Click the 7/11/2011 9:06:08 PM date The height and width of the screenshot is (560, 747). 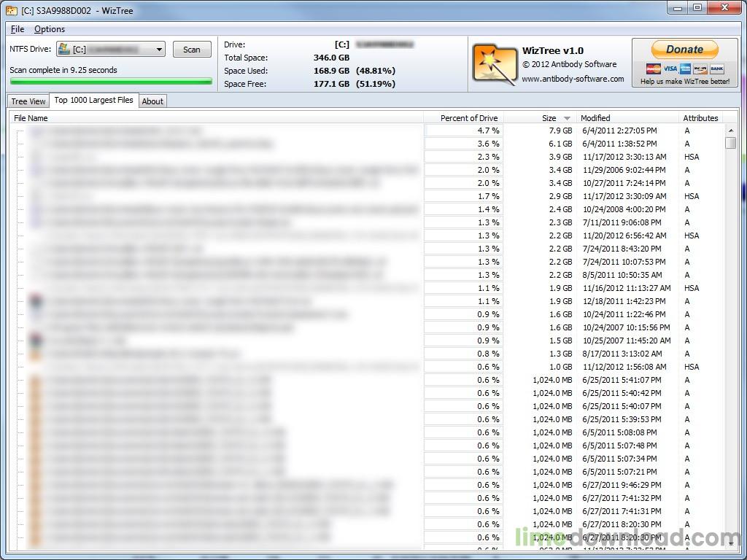point(622,222)
